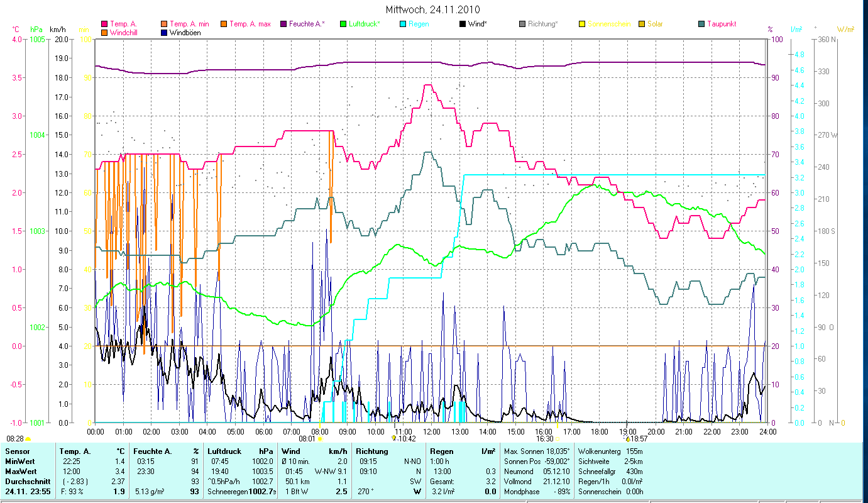
Task: Click the '1003.5' maximum pressure value
Action: (263, 471)
